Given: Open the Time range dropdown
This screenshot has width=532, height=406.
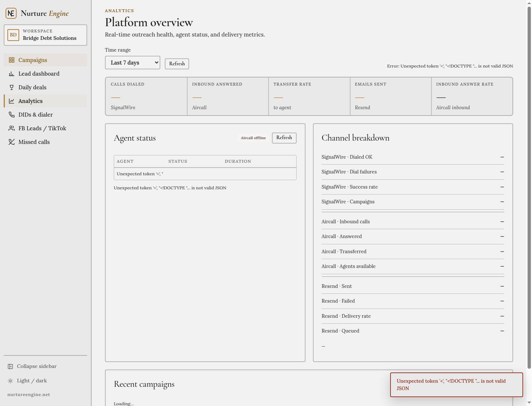Looking at the screenshot, I should point(133,63).
